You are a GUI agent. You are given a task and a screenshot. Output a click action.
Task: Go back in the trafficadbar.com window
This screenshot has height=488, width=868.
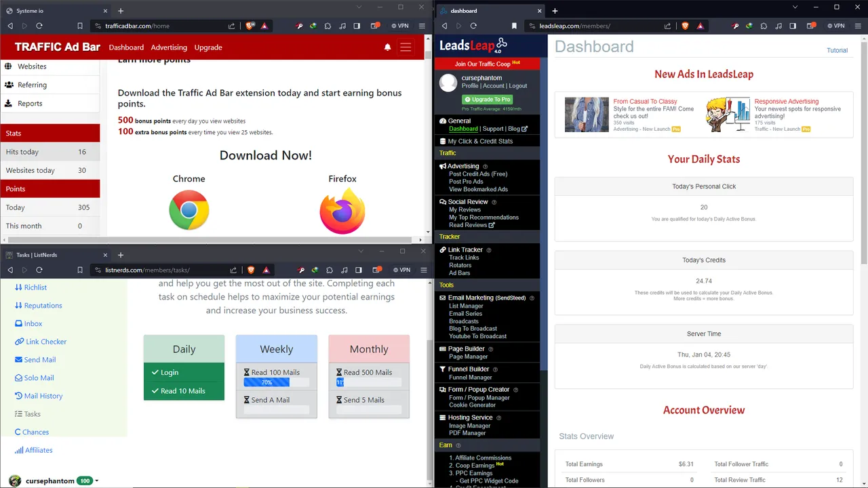(x=9, y=26)
